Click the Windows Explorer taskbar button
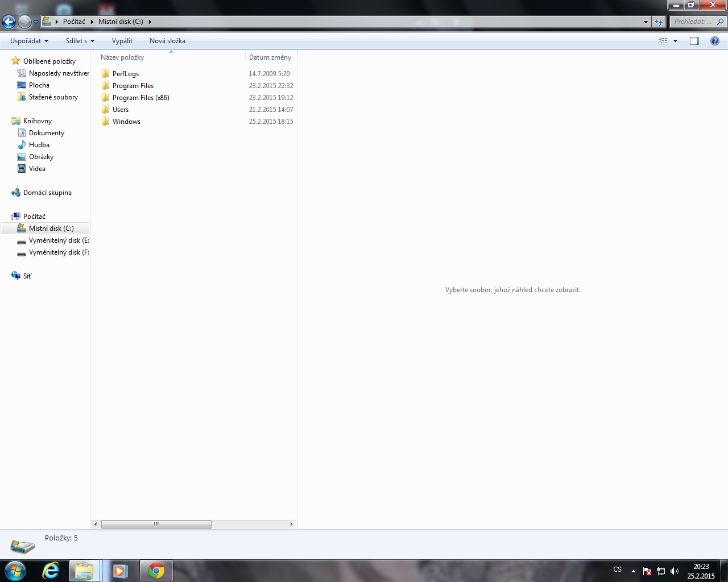This screenshot has height=582, width=728. pyautogui.click(x=84, y=571)
